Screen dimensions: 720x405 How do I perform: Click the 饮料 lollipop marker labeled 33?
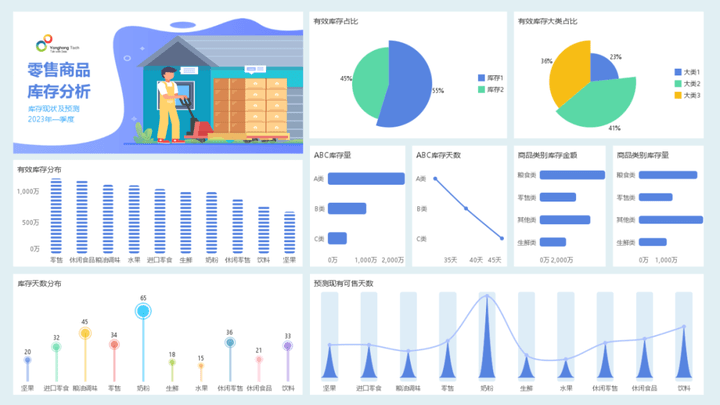coord(288,345)
